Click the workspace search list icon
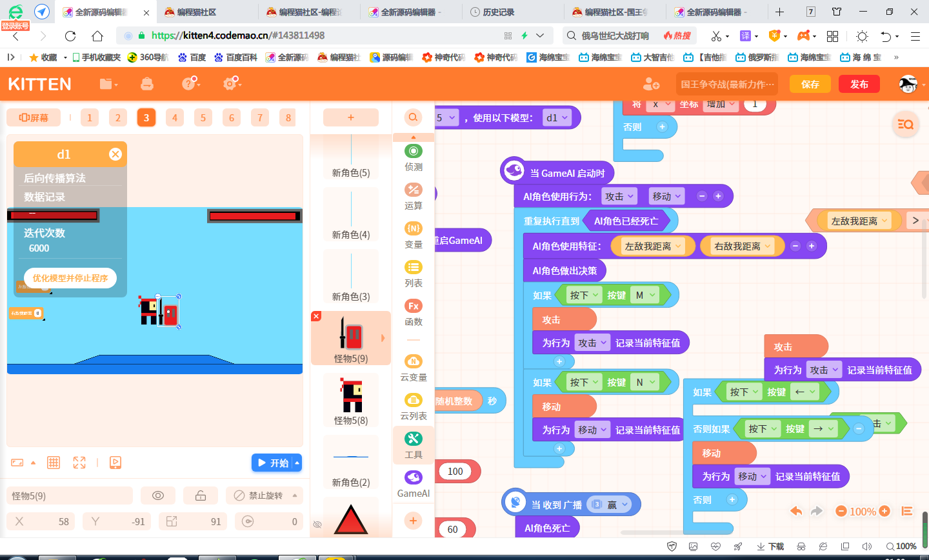This screenshot has width=929, height=560. 906,125
